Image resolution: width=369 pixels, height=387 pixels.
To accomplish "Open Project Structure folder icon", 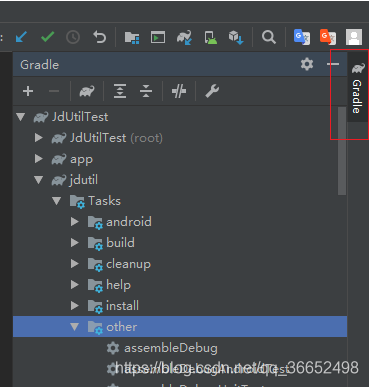I will pos(132,37).
